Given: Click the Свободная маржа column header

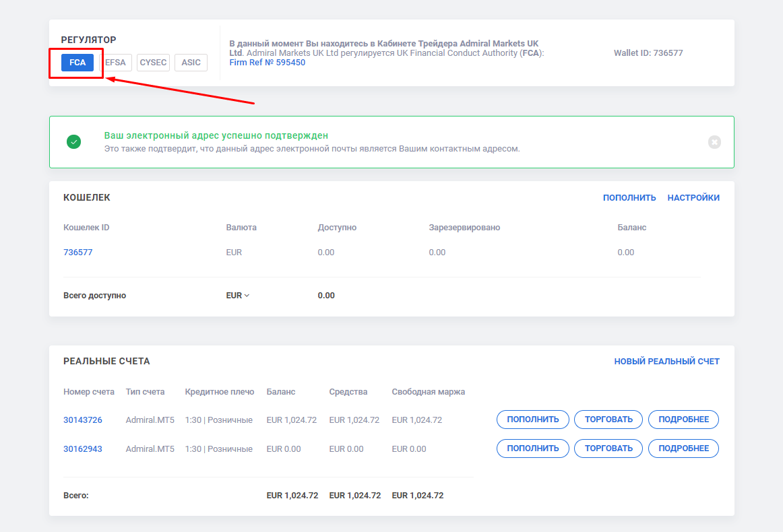Looking at the screenshot, I should click(428, 392).
